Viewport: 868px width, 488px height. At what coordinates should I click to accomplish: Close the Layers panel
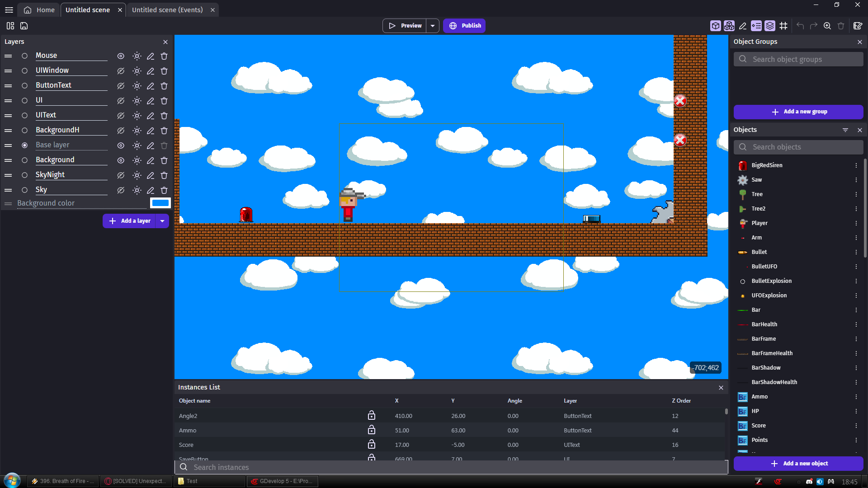[165, 42]
